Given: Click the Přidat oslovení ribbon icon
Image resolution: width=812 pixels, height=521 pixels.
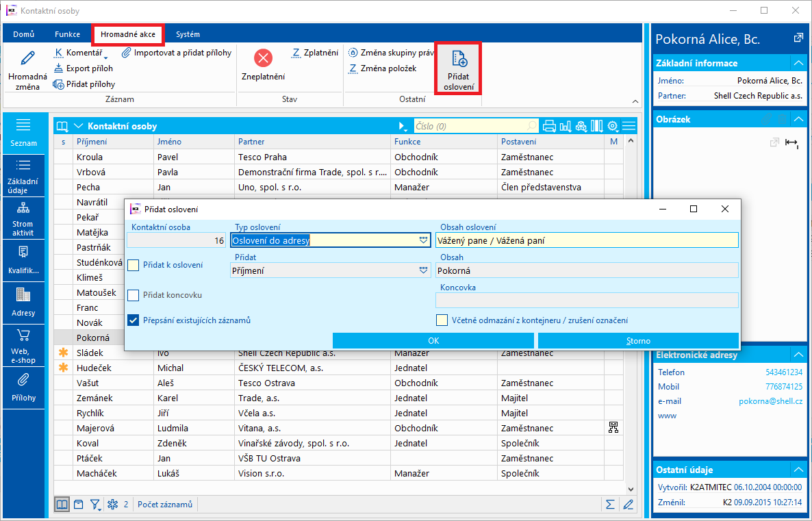Looking at the screenshot, I should point(458,67).
